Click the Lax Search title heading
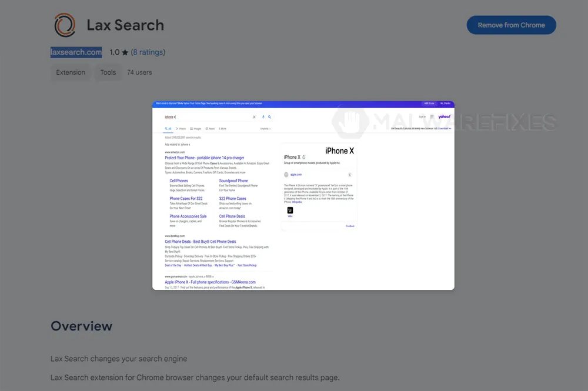 [125, 25]
